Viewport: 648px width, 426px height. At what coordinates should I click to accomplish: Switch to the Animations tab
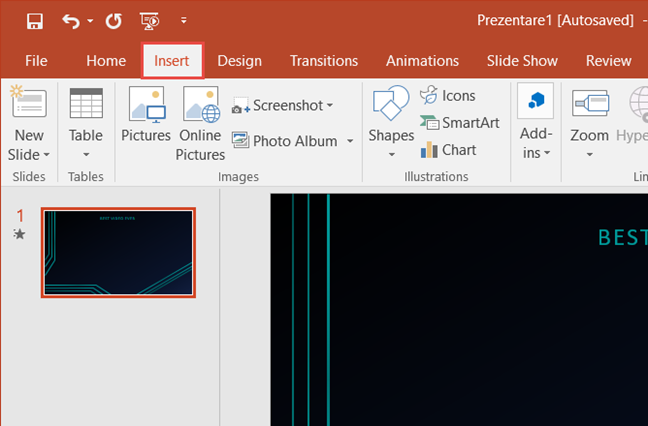click(x=422, y=61)
